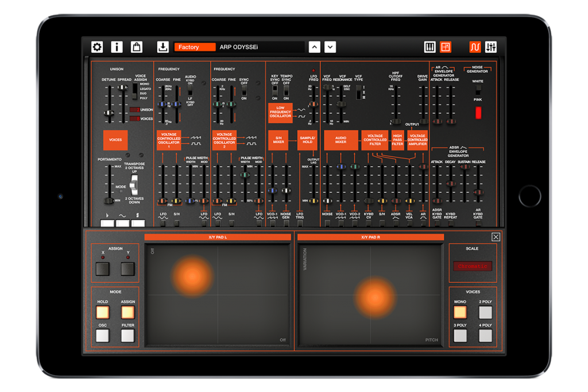Enable the OSC mode button
This screenshot has width=588, height=392.
click(x=102, y=336)
